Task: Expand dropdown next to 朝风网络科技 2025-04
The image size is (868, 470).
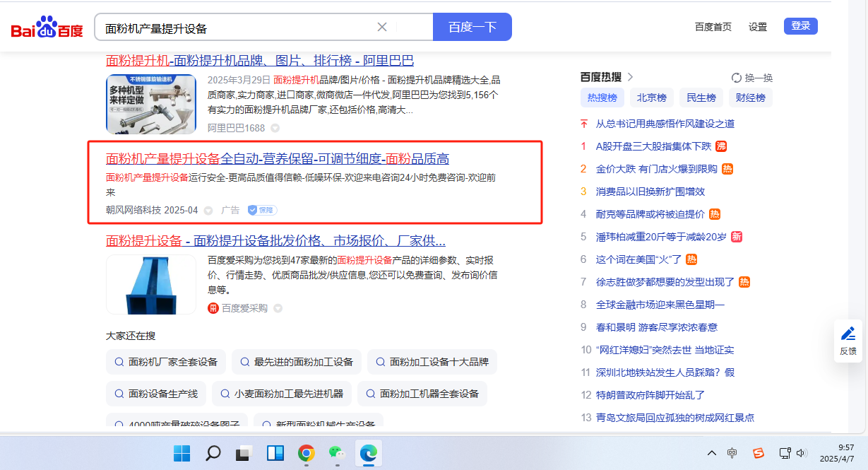Action: coord(208,211)
